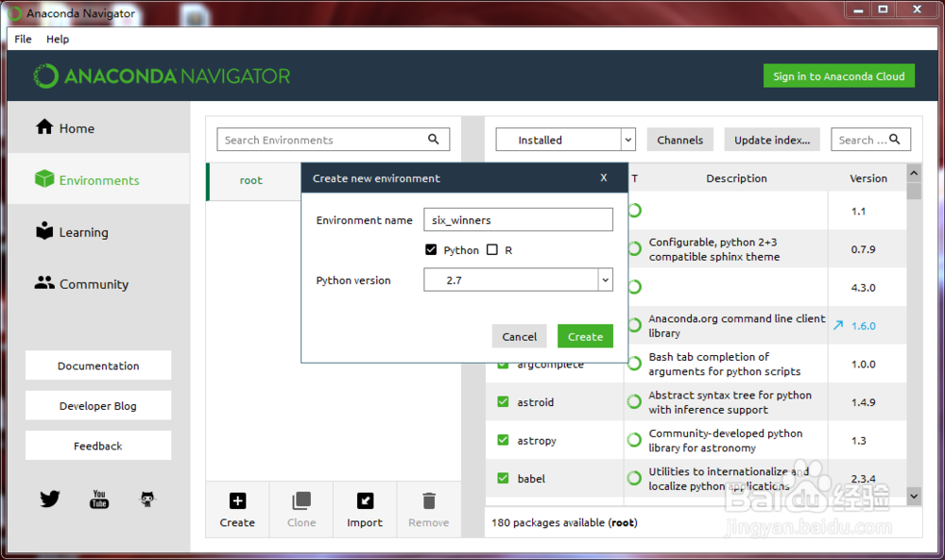Click the Update index button
Screen dimensions: 945x560
click(x=772, y=140)
